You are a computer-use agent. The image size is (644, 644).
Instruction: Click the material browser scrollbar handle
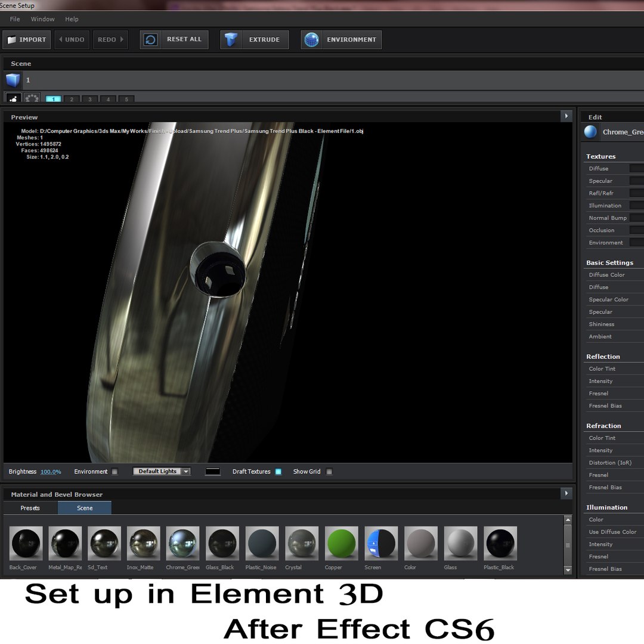click(568, 545)
